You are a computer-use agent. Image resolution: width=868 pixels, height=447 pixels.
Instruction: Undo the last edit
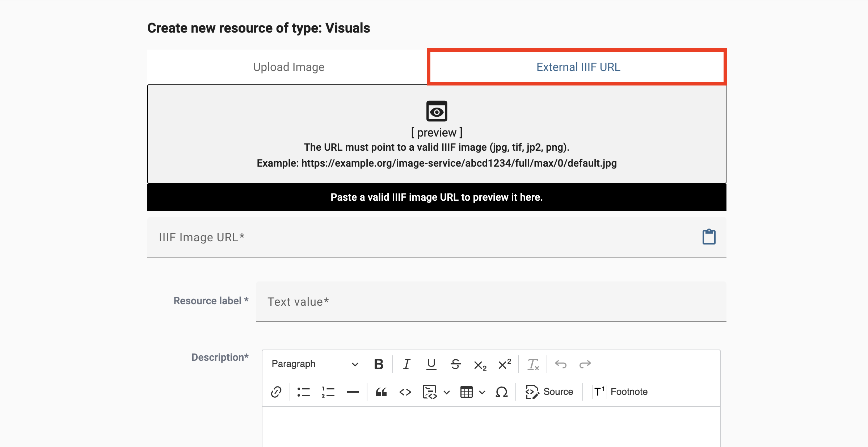tap(561, 364)
